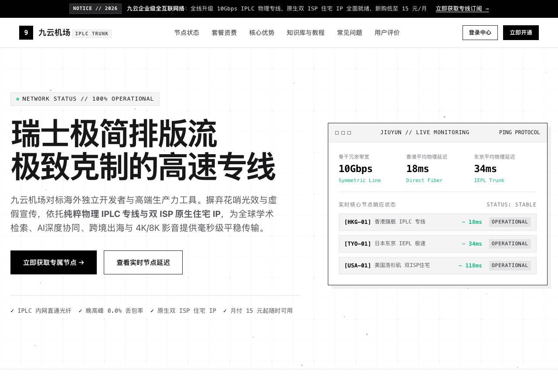Navigate to 常见问题
This screenshot has height=392, width=558.
(x=350, y=33)
